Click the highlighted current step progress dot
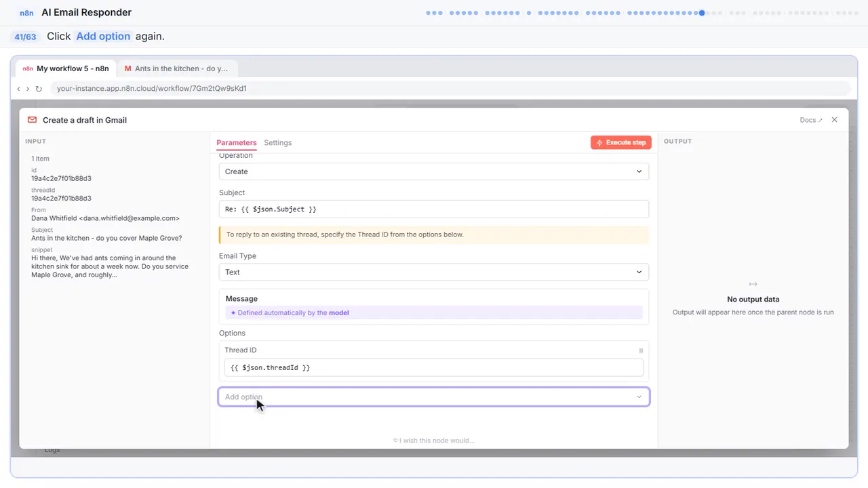This screenshot has height=488, width=868. pyautogui.click(x=702, y=13)
